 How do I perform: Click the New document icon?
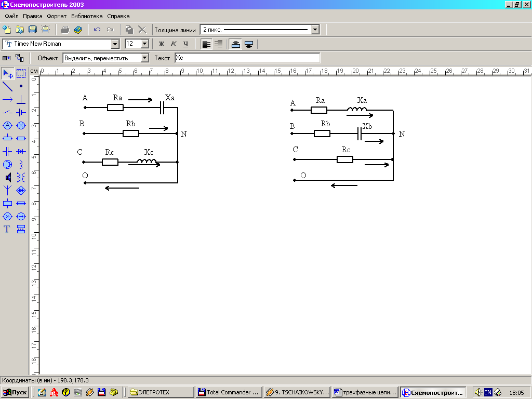click(x=7, y=30)
